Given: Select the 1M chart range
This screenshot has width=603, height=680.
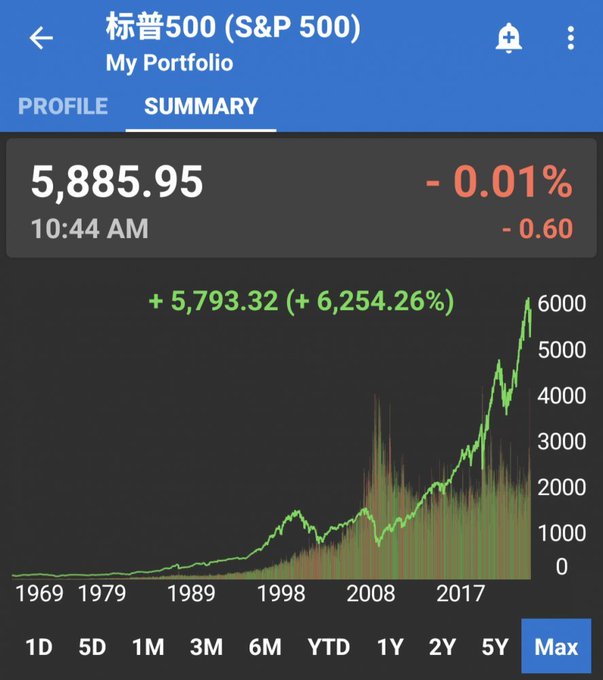Looking at the screenshot, I should pos(148,647).
